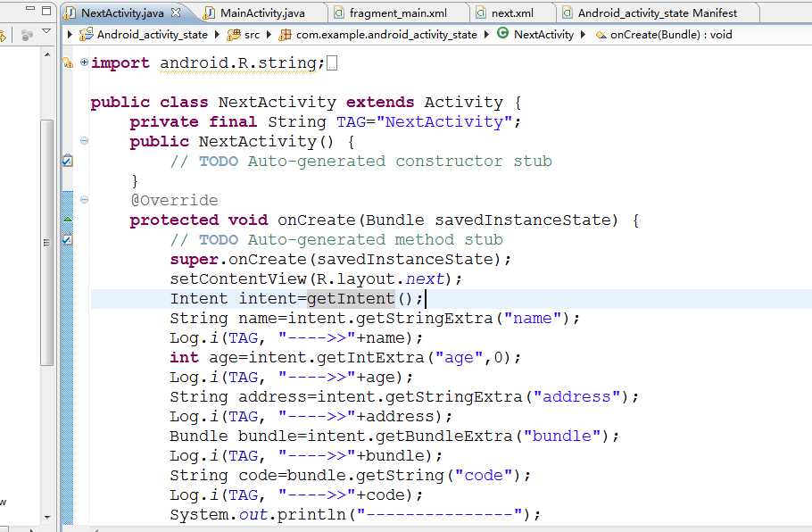The image size is (812, 532).
Task: Click the line 'String code=bundle.getString("code");'
Action: pos(351,476)
